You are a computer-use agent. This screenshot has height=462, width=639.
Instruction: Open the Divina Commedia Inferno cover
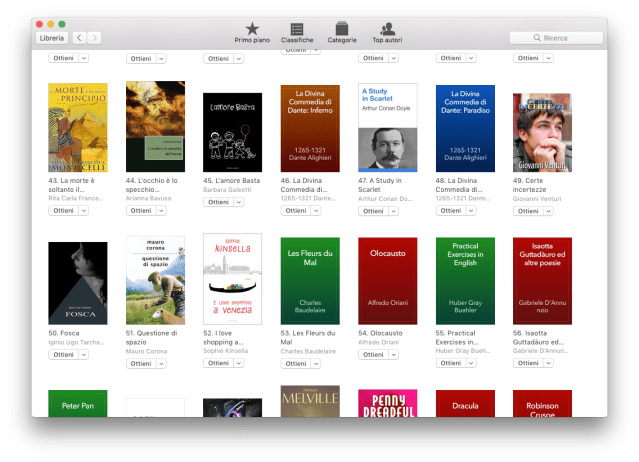309,128
